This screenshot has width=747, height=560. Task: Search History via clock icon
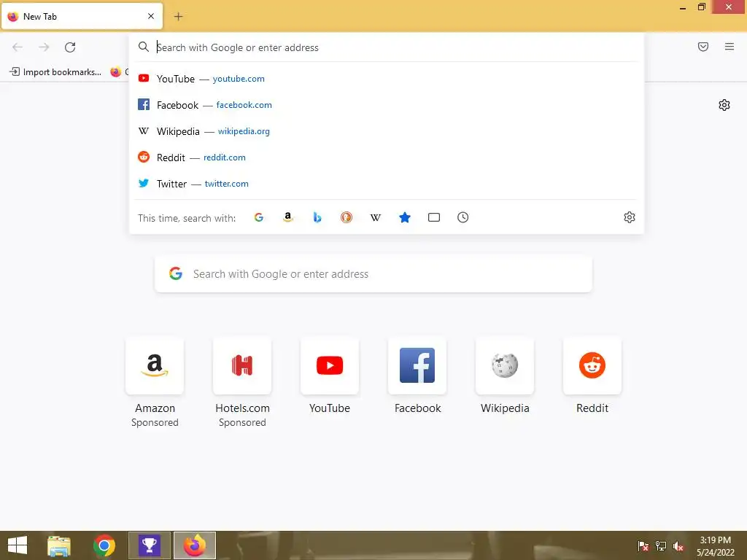coord(463,217)
